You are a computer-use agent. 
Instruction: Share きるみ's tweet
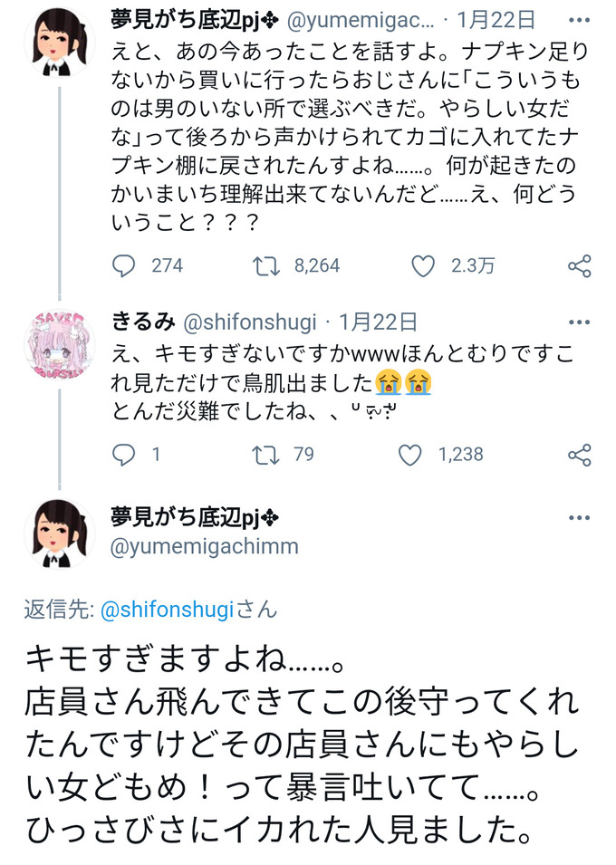579,455
